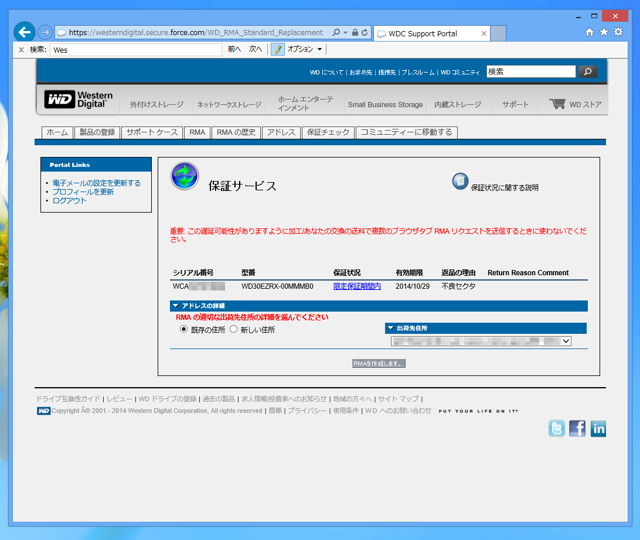Click the ドライブ互換性ガイド footer link
This screenshot has height=540, width=640.
coord(68,399)
